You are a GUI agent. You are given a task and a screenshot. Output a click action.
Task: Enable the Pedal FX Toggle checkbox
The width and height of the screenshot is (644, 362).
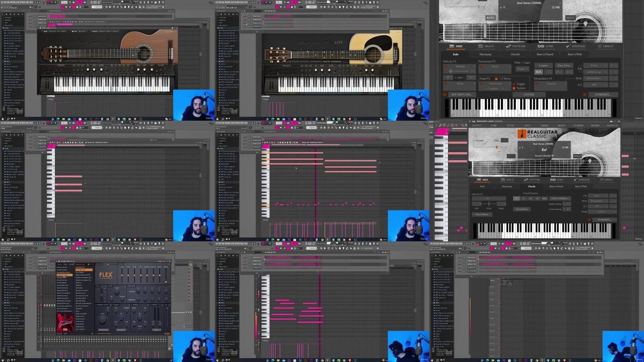(x=514, y=84)
